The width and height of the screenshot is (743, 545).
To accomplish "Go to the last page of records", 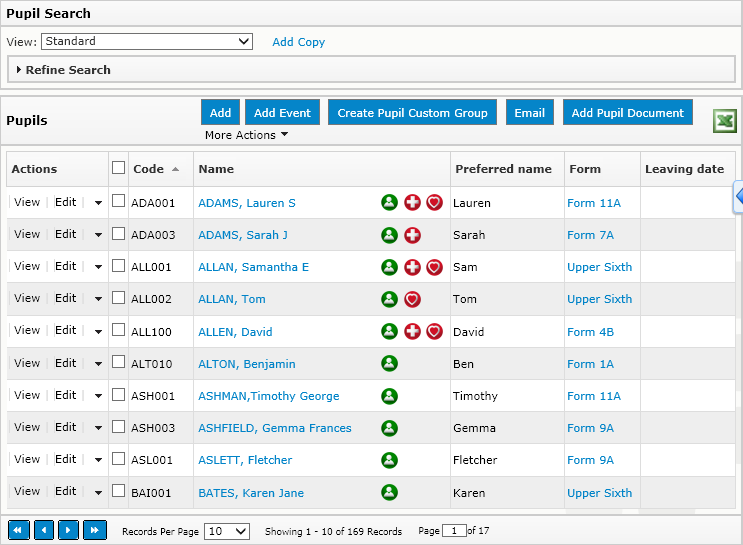I will click(x=94, y=531).
